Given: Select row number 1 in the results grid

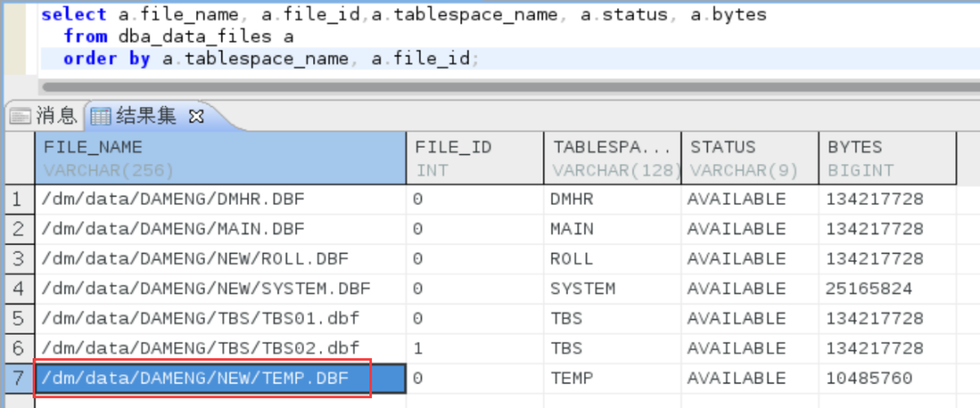Looking at the screenshot, I should (16, 199).
